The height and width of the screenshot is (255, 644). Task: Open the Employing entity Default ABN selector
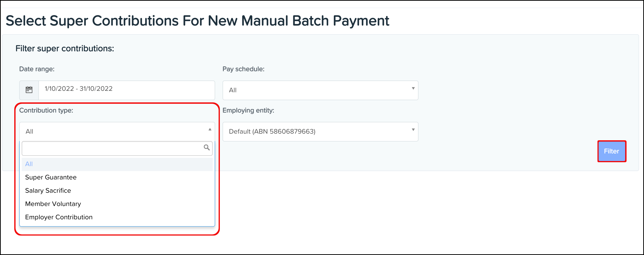(x=320, y=131)
